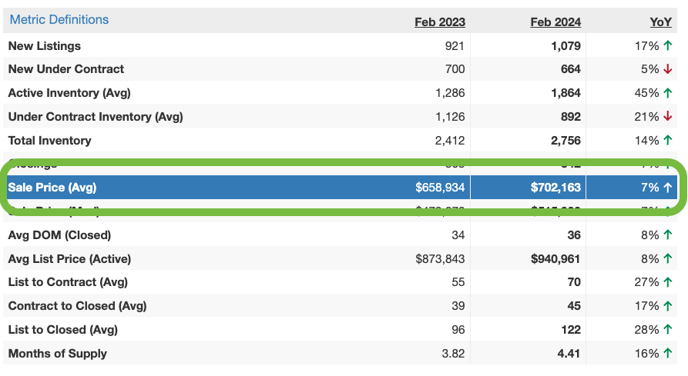
Task: Click red down arrow beside Under Contract Inventory
Action: pyautogui.click(x=668, y=116)
